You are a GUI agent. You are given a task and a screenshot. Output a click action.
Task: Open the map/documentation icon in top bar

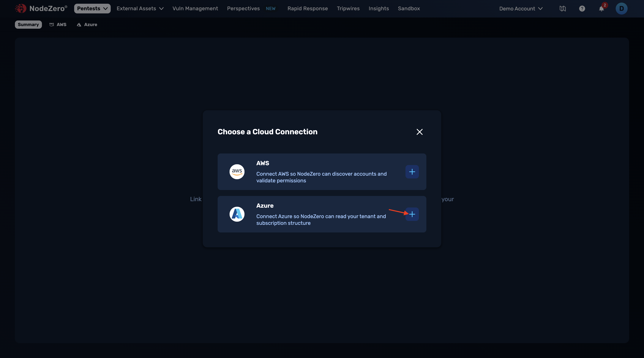(563, 8)
